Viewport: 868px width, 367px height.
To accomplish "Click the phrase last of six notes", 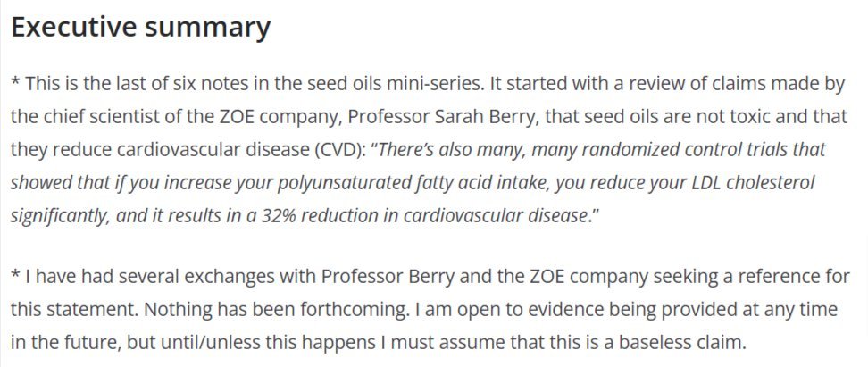I will [176, 84].
